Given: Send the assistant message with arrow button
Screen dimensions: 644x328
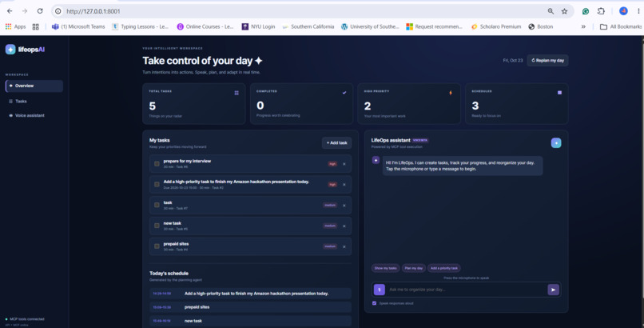Looking at the screenshot, I should click(x=553, y=290).
